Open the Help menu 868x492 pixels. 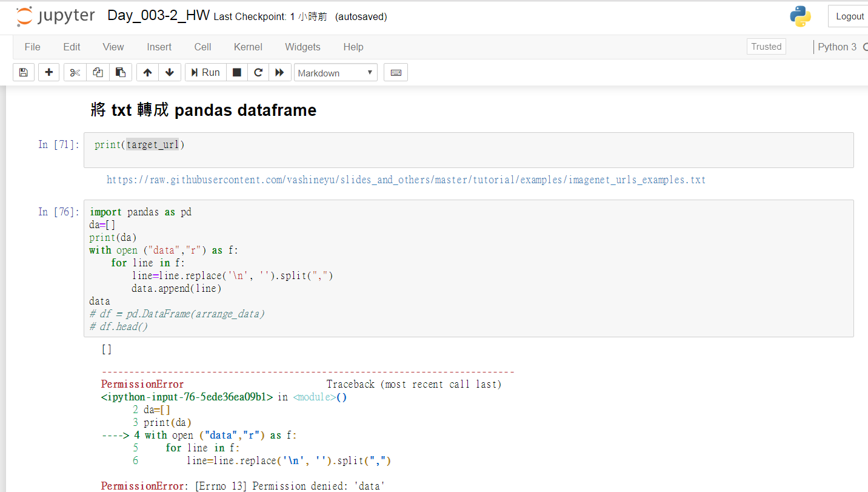(353, 47)
